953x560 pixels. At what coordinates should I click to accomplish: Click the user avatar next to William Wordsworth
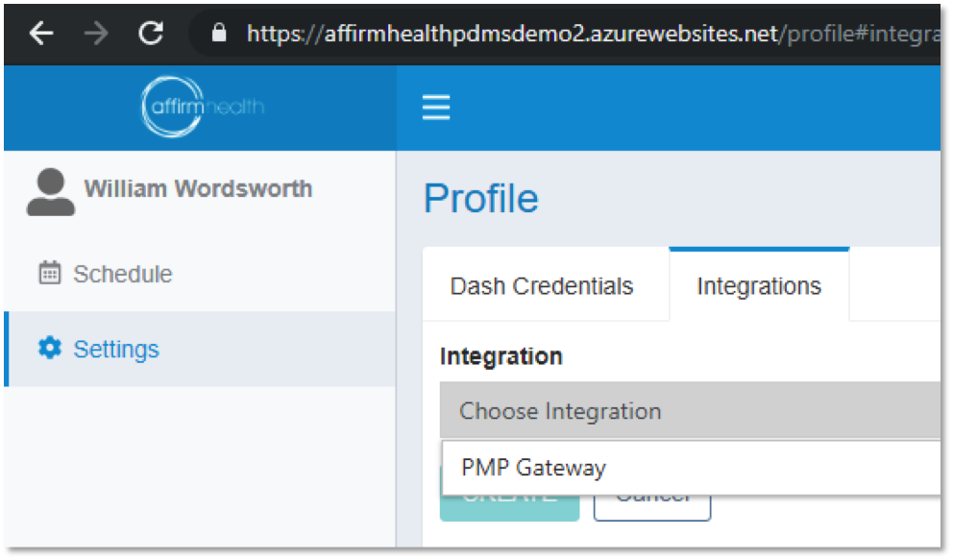coord(51,188)
